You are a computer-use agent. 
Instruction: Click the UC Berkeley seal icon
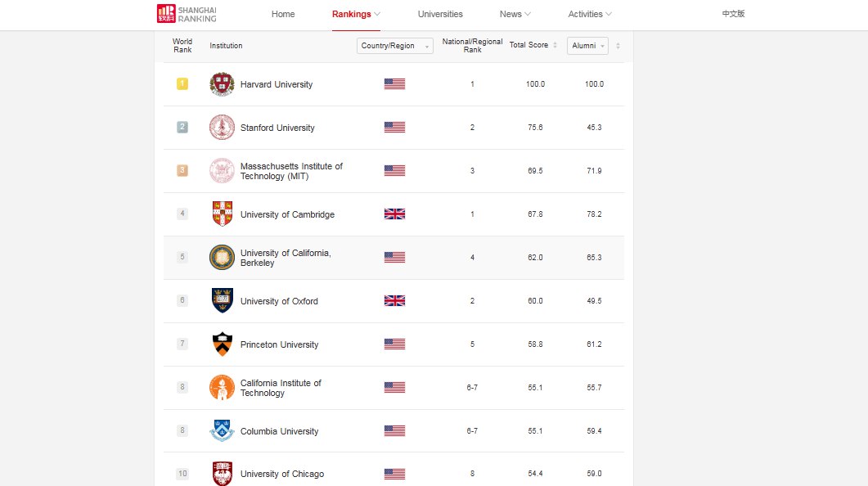point(222,258)
